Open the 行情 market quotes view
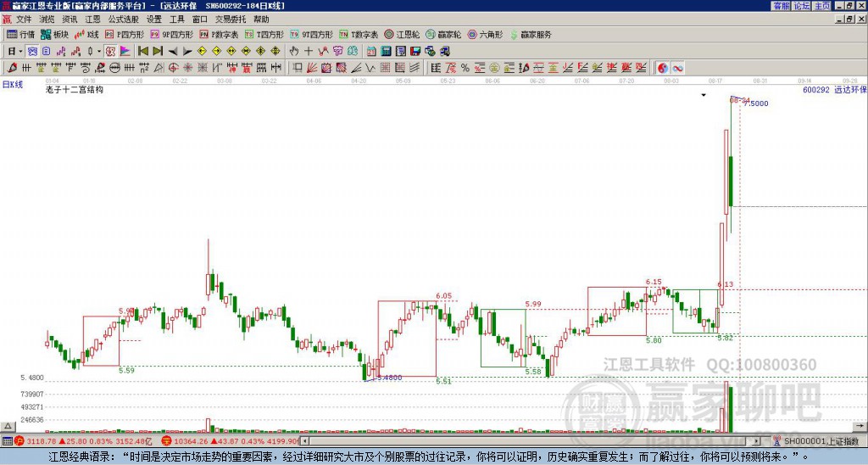 (21, 34)
